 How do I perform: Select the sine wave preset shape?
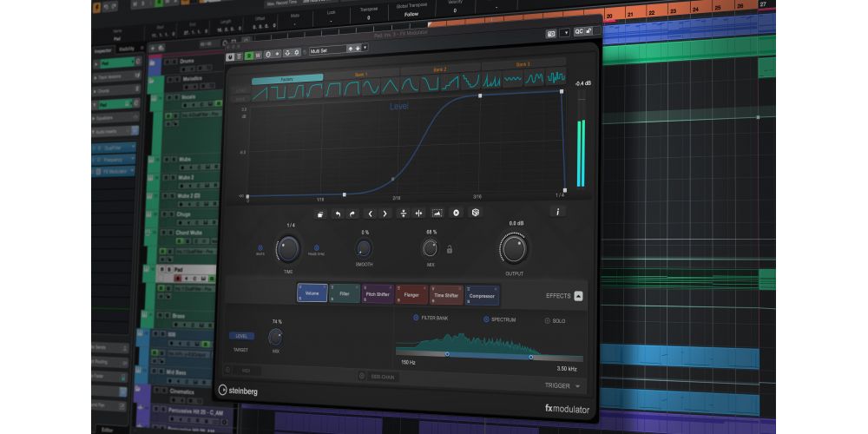pyautogui.click(x=372, y=87)
